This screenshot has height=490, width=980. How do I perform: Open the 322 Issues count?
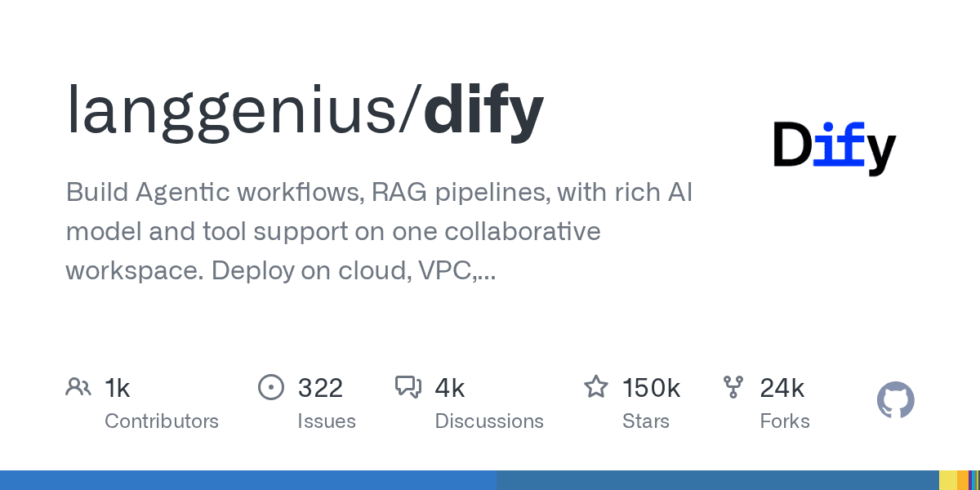coord(320,388)
